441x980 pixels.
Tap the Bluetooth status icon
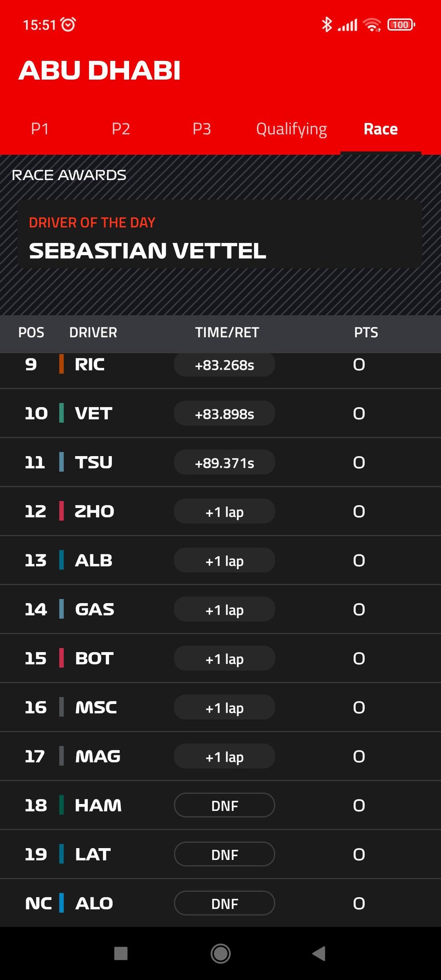(x=327, y=25)
